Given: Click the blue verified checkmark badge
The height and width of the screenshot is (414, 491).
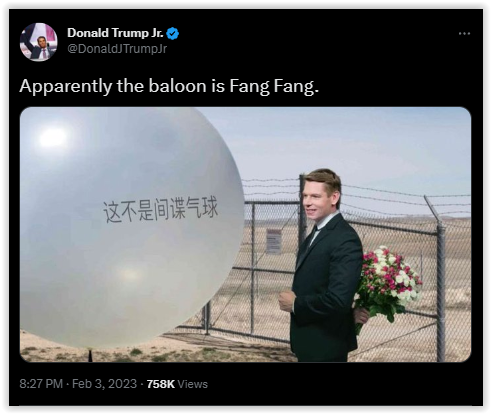Looking at the screenshot, I should coord(172,33).
